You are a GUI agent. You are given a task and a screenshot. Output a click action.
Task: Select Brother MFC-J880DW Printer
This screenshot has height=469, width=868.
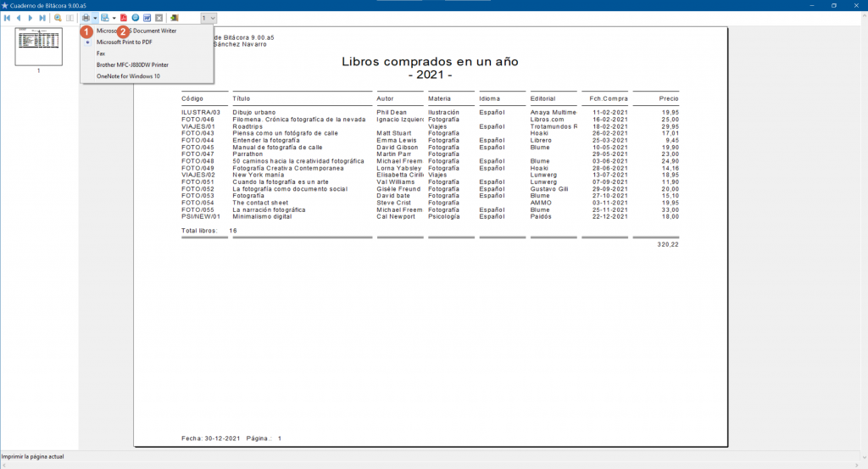(x=132, y=64)
